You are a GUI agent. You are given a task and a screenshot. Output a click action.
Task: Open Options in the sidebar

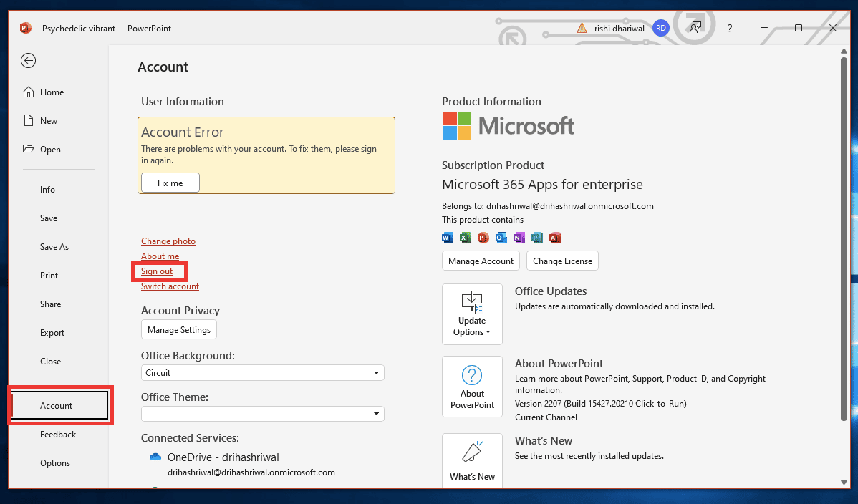[54, 463]
